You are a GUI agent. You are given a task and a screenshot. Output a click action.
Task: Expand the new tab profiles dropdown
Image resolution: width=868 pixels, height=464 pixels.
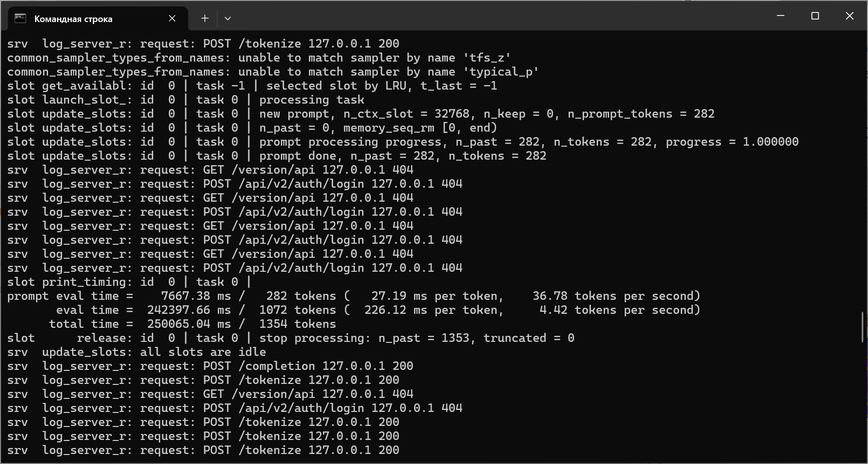click(228, 19)
